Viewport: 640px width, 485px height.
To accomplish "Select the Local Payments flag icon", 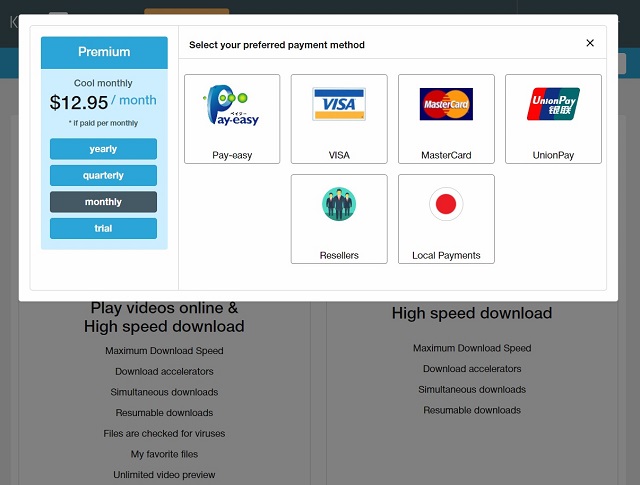I will click(446, 204).
